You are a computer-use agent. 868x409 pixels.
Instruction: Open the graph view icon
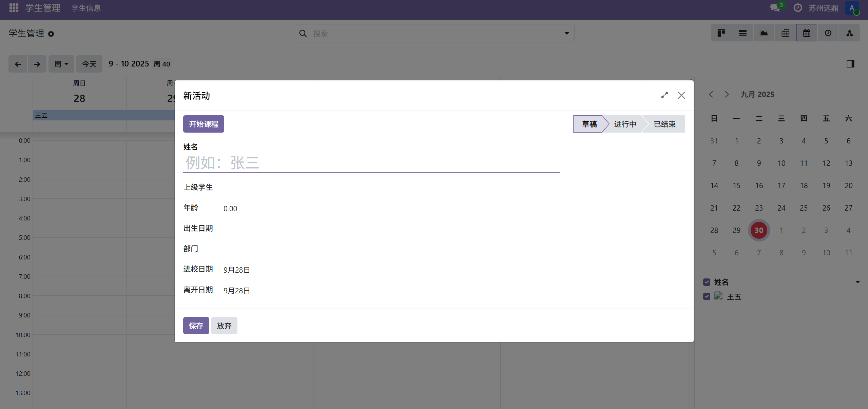click(764, 33)
